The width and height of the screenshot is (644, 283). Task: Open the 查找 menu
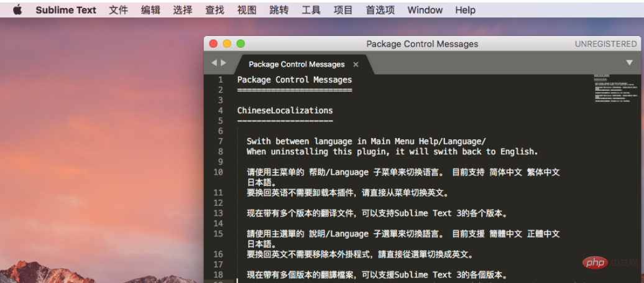pos(215,11)
